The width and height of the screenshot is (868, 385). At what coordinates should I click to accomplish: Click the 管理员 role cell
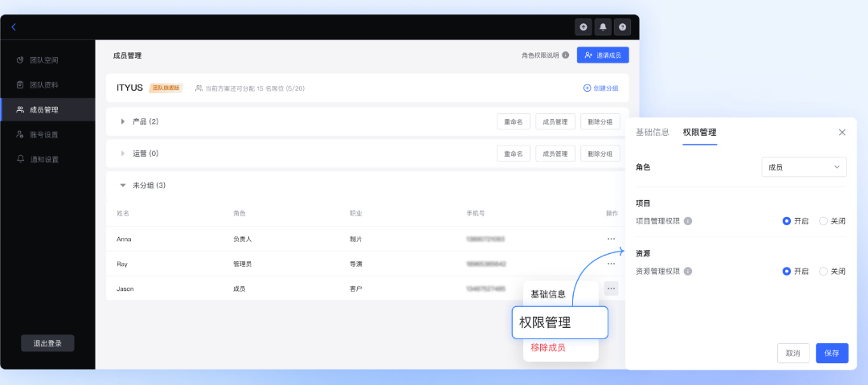[x=243, y=264]
